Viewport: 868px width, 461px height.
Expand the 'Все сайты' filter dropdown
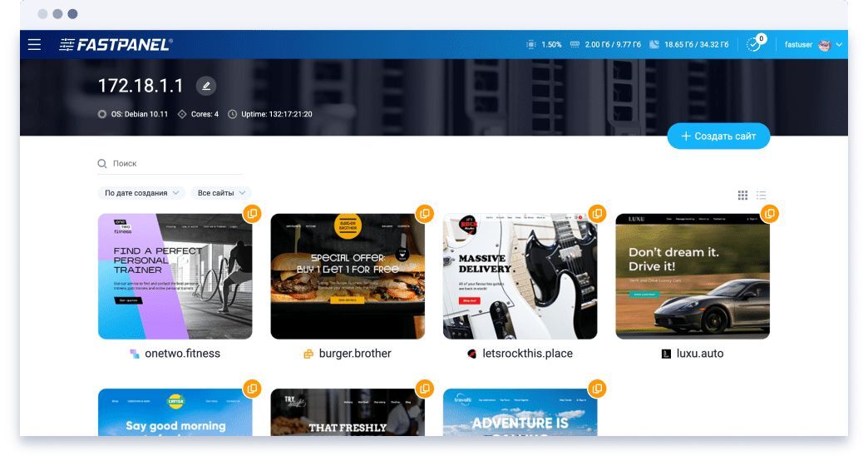coord(221,193)
